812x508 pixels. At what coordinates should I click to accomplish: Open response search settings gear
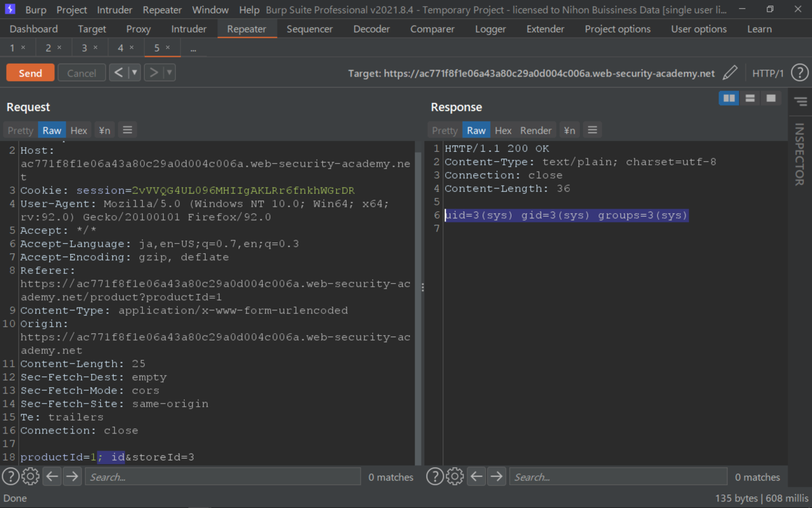tap(455, 477)
